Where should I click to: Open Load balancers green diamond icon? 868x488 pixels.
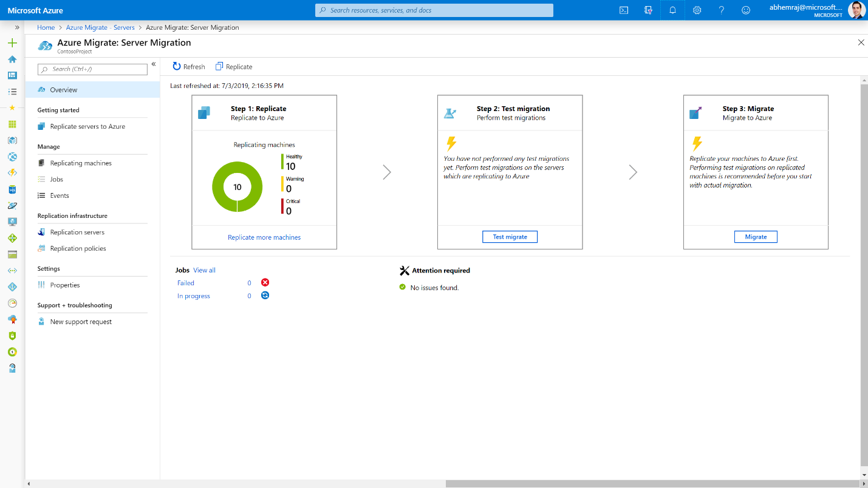pyautogui.click(x=12, y=238)
